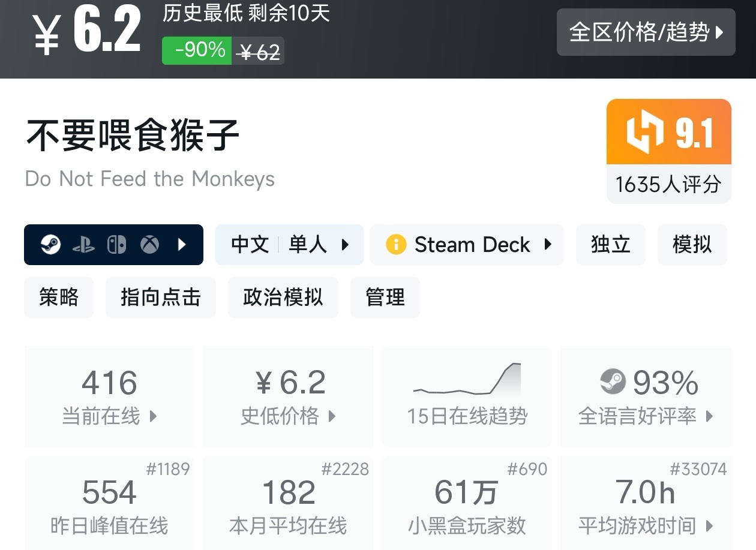756x550 pixels.
Task: Click the Steam Deck yellow info icon
Action: (x=396, y=245)
